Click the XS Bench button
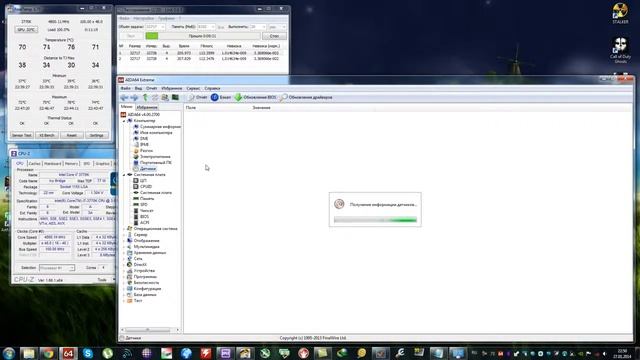The image size is (640, 360). (x=47, y=135)
